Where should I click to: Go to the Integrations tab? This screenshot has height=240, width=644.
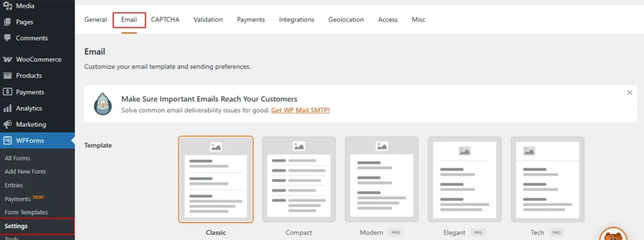pyautogui.click(x=297, y=20)
